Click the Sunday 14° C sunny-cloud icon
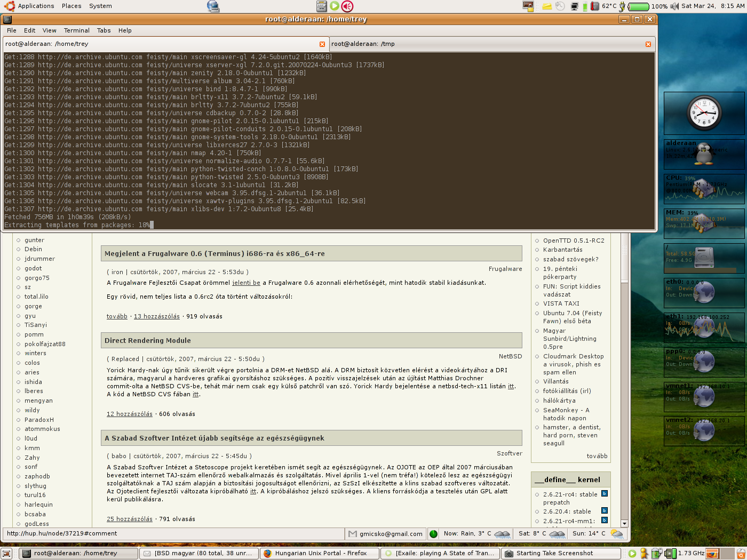747x560 pixels. point(617,533)
